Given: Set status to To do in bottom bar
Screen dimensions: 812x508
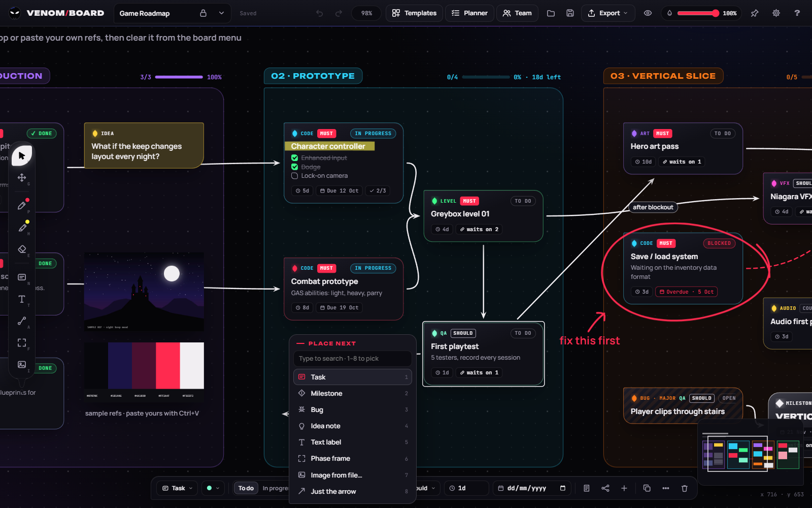Looking at the screenshot, I should (246, 488).
